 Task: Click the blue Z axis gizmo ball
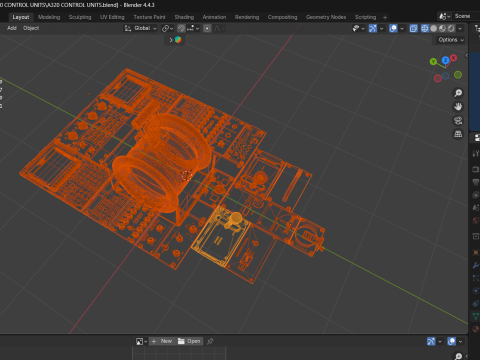point(445,60)
